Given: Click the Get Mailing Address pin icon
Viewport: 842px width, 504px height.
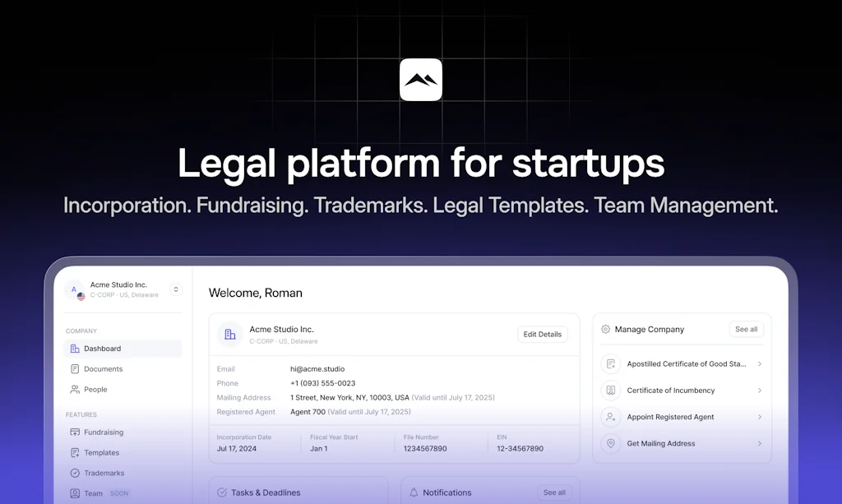Looking at the screenshot, I should click(x=611, y=443).
